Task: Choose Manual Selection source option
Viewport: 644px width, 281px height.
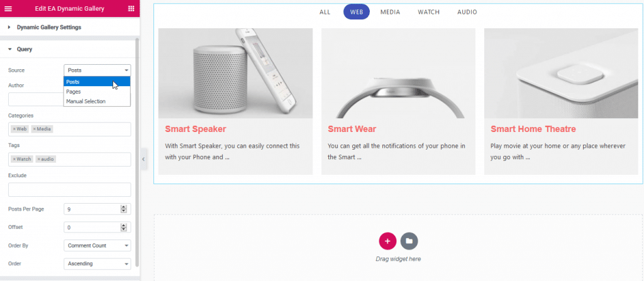Action: (86, 101)
